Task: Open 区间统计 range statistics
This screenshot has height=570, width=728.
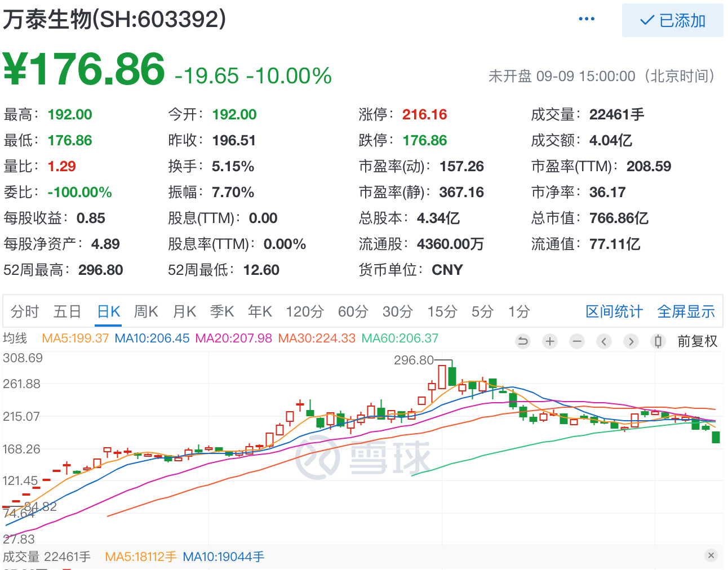Action: point(614,311)
